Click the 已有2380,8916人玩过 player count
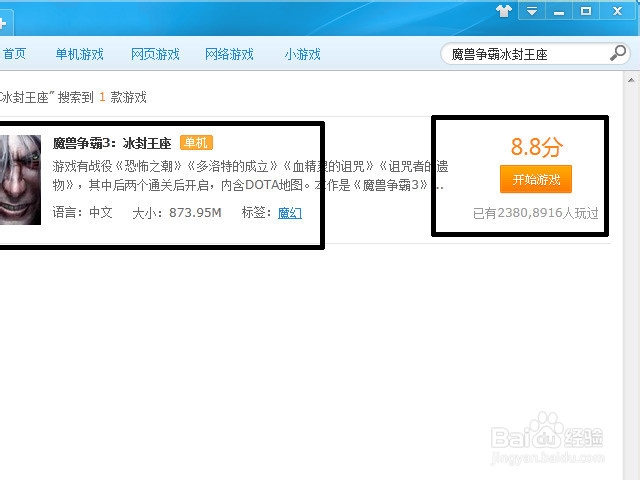 (x=536, y=213)
